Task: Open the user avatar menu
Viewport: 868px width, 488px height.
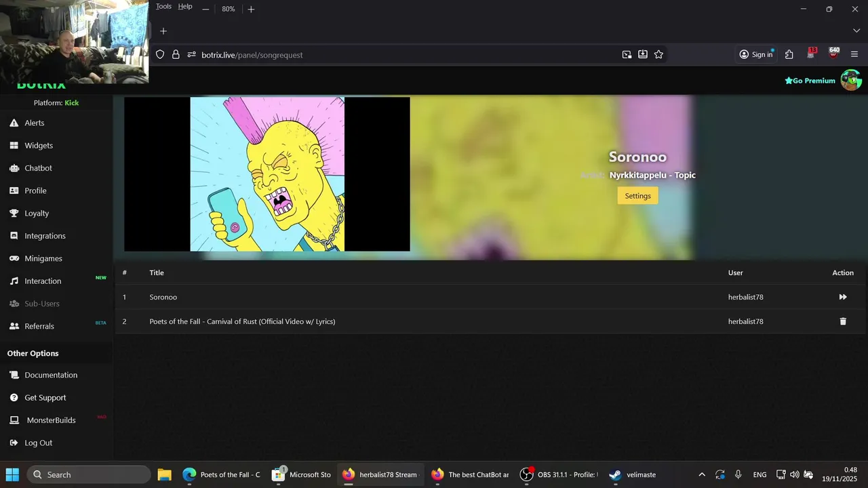Action: pos(851,80)
